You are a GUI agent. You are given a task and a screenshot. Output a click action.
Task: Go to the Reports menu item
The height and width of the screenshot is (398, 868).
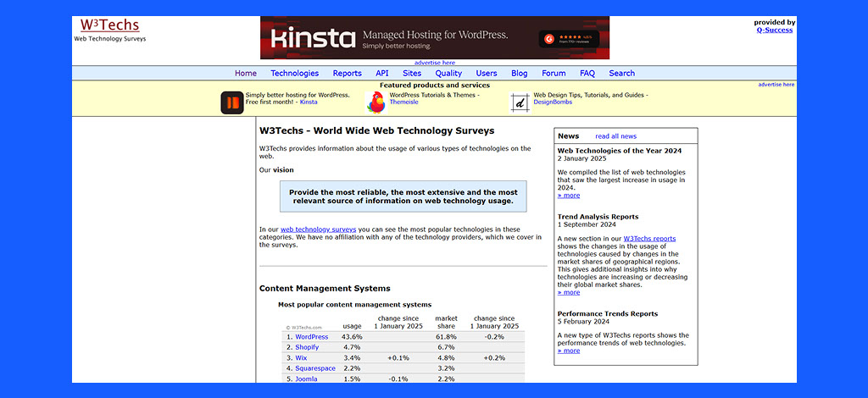pos(347,73)
